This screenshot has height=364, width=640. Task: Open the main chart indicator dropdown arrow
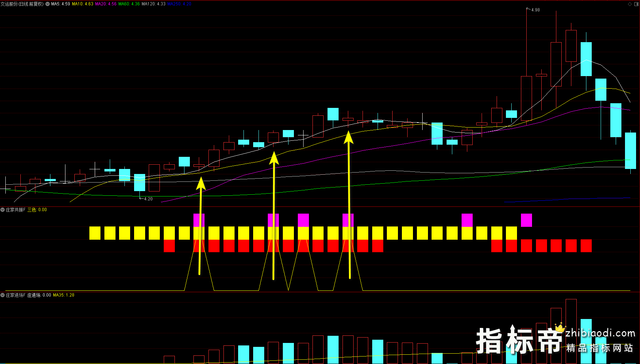pyautogui.click(x=48, y=4)
